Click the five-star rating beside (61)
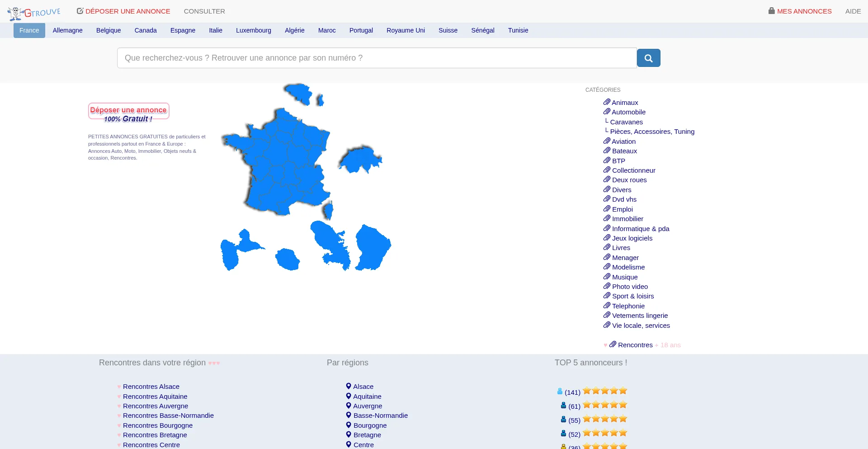Image resolution: width=868 pixels, height=449 pixels. coord(605,405)
